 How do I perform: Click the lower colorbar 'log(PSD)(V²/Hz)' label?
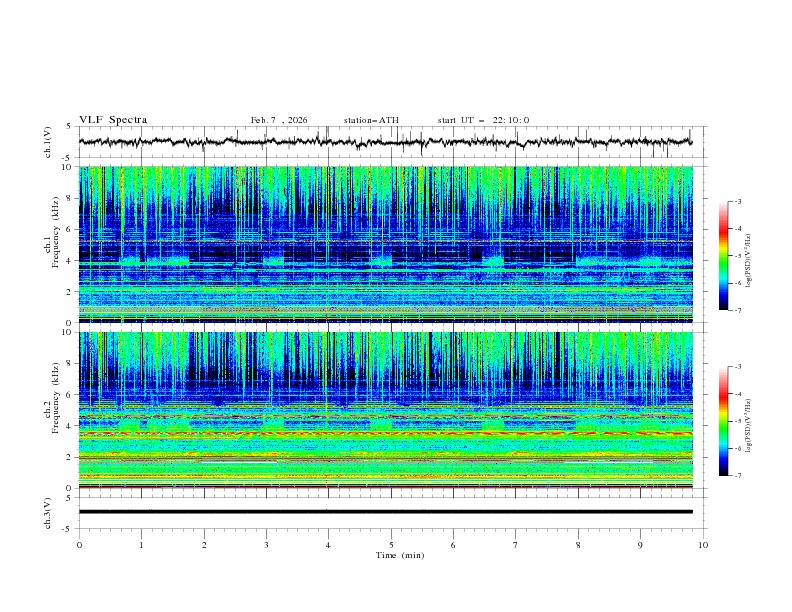[x=748, y=426]
